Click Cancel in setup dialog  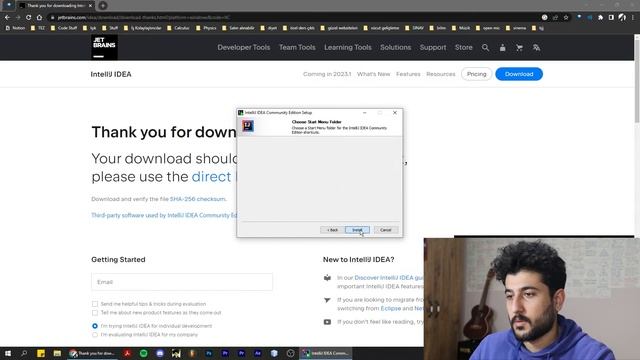tap(386, 230)
